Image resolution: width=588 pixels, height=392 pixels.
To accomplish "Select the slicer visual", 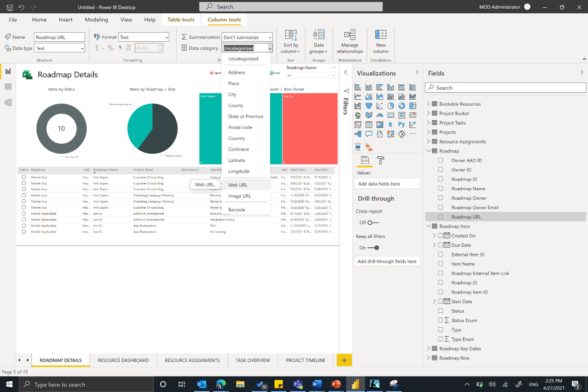I will 358,125.
